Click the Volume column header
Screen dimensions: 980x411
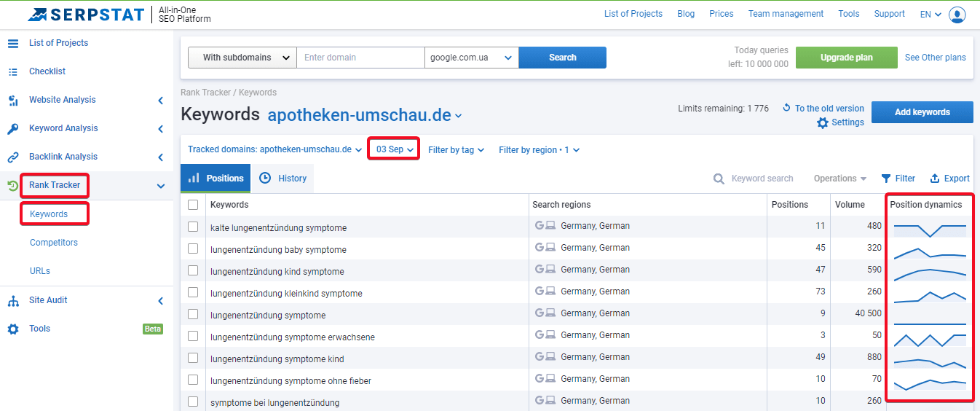(850, 205)
